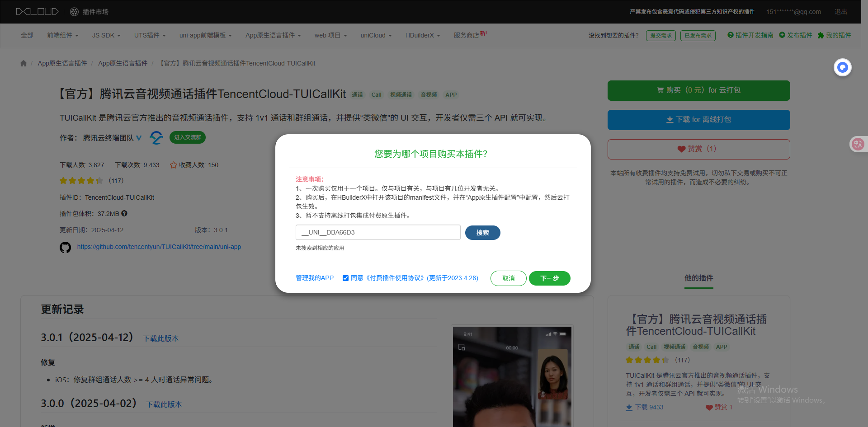The height and width of the screenshot is (427, 868).
Task: Open the uniCloud dropdown menu
Action: [376, 35]
